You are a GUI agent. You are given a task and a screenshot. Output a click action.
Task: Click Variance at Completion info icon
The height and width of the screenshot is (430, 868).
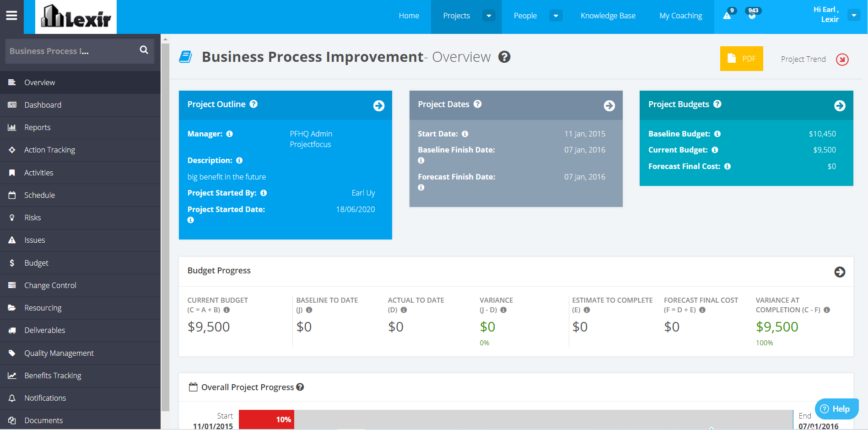[x=827, y=310]
